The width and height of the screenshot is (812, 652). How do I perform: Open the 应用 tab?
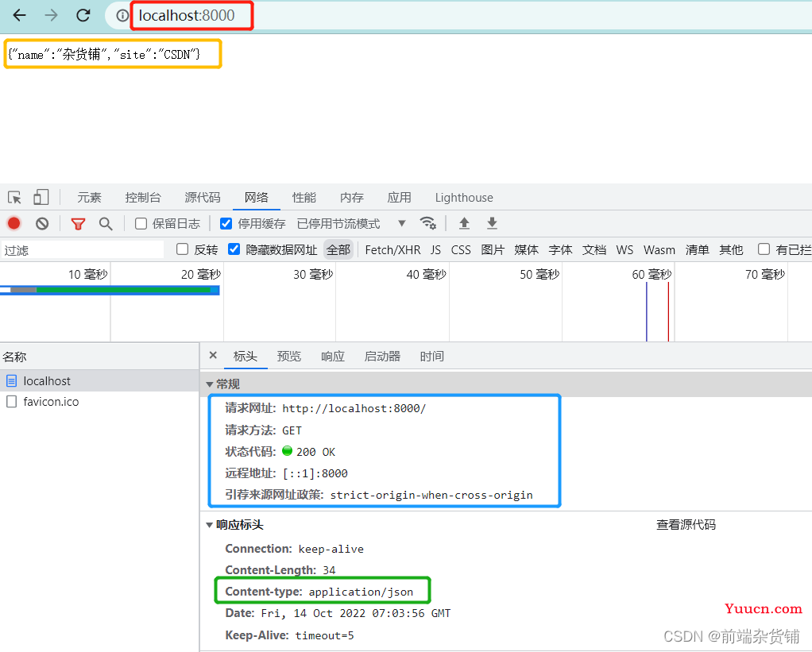tap(400, 197)
